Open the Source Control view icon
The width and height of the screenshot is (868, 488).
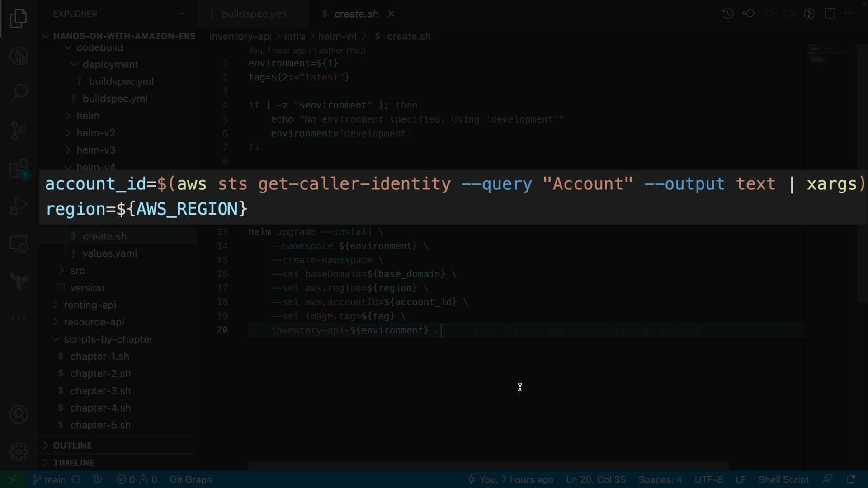tap(19, 131)
